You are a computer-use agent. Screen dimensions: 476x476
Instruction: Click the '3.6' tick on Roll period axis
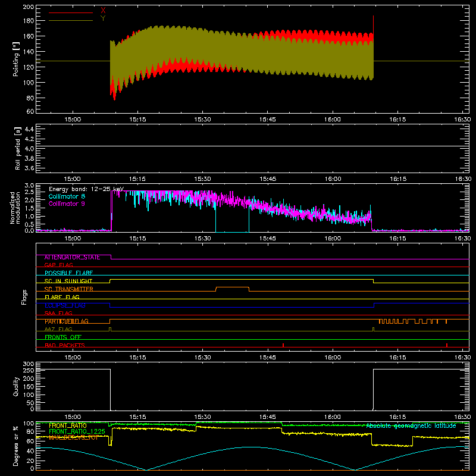[x=29, y=168]
